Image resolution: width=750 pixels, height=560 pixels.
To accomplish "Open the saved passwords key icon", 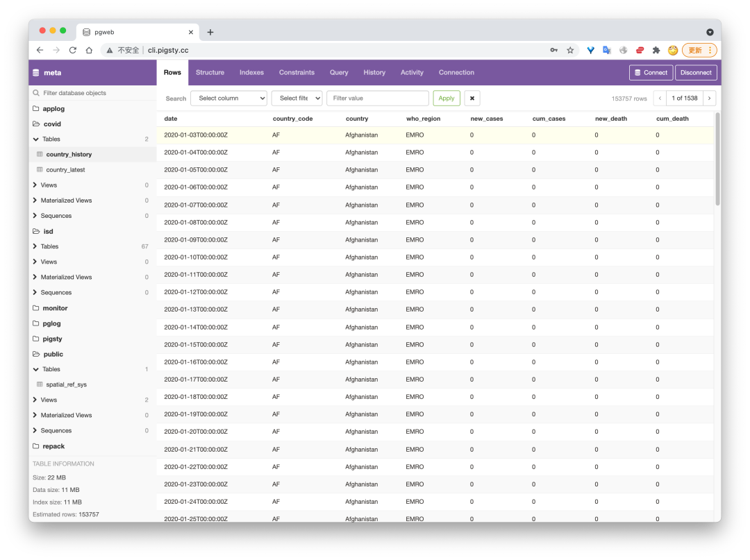I will (552, 50).
